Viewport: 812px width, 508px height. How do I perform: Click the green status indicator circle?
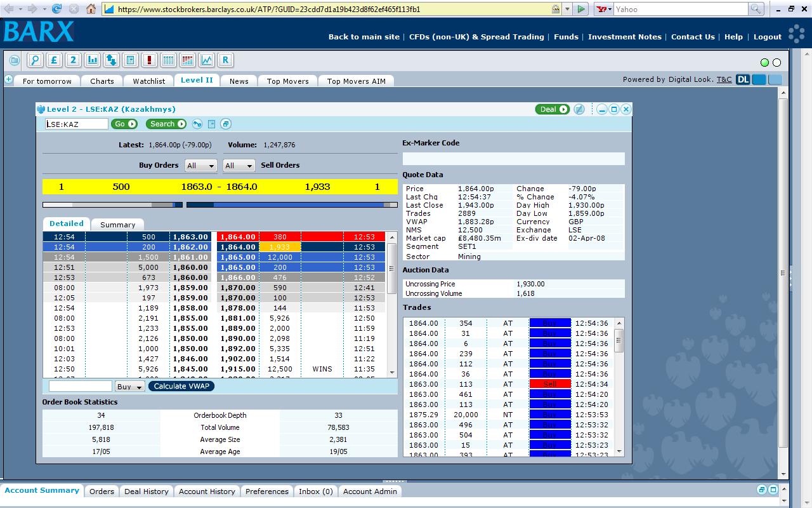pos(764,62)
